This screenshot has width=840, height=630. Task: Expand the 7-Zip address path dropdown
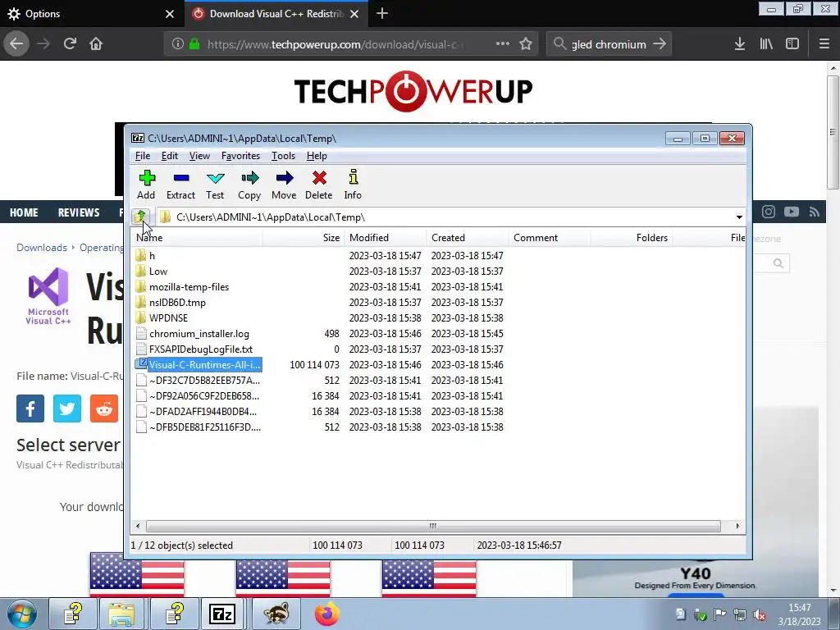coord(739,217)
